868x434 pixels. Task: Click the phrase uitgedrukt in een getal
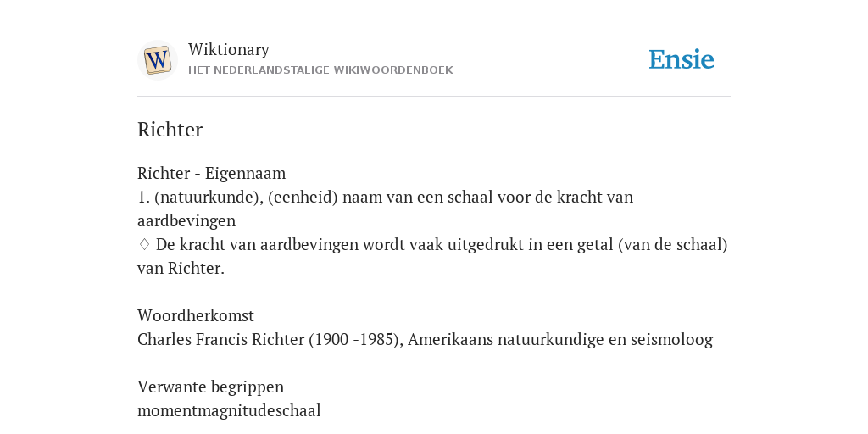[529, 245]
